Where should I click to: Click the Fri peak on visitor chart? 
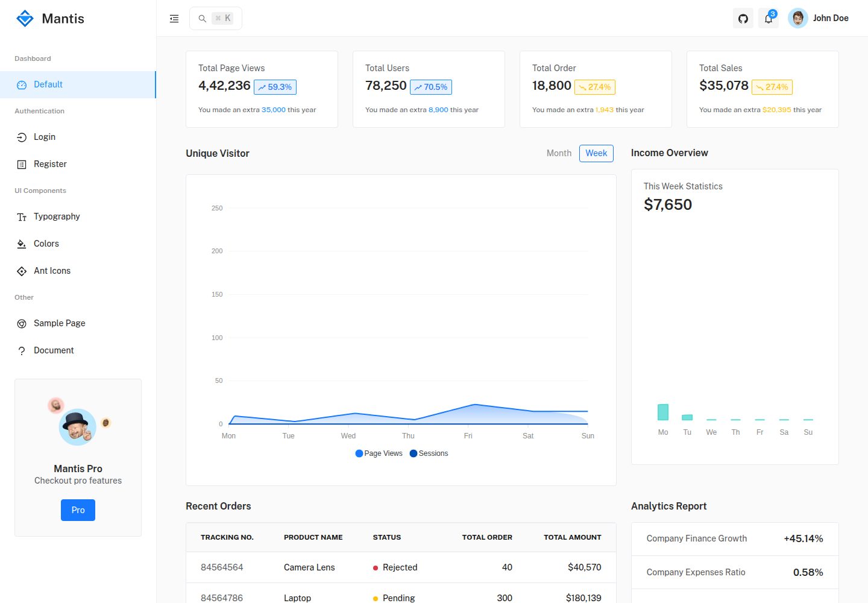click(475, 405)
